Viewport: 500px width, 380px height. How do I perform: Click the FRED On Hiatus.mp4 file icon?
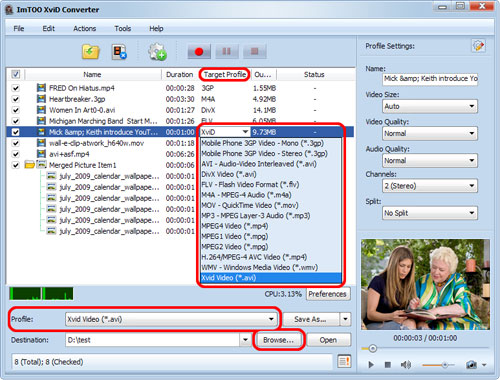(41, 88)
